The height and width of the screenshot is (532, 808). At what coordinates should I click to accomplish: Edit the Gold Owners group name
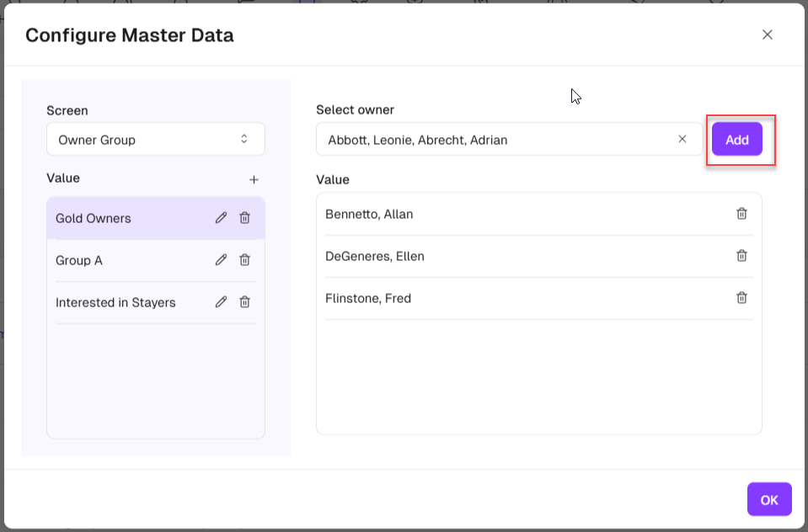click(221, 218)
